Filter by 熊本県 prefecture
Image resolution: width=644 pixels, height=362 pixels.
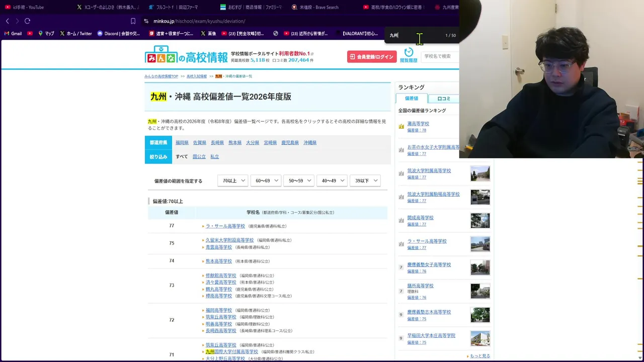235,143
